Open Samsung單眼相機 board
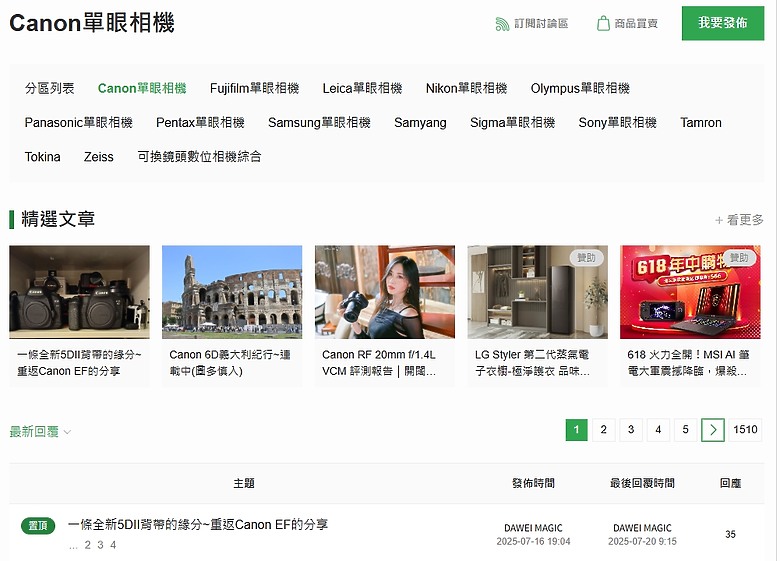 pyautogui.click(x=319, y=122)
